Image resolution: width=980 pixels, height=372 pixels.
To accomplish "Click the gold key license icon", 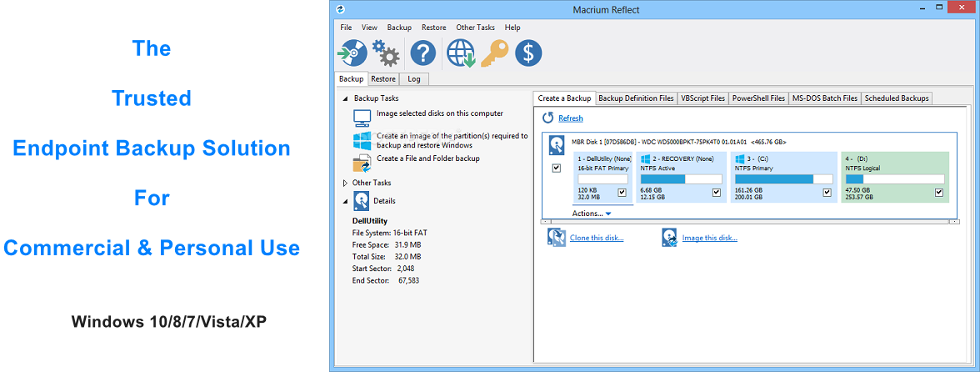I will [x=494, y=53].
